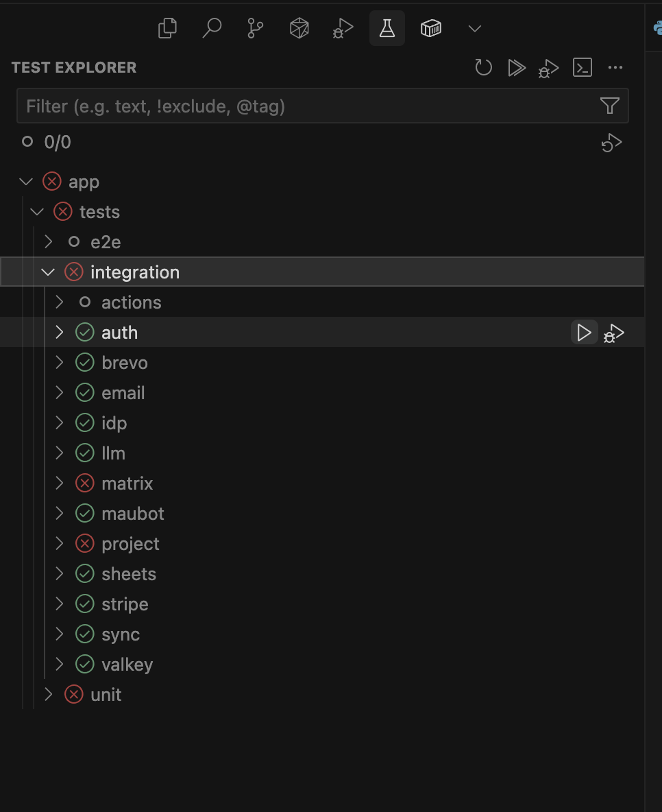662x812 pixels.
Task: Run the auth tests
Action: tap(584, 333)
